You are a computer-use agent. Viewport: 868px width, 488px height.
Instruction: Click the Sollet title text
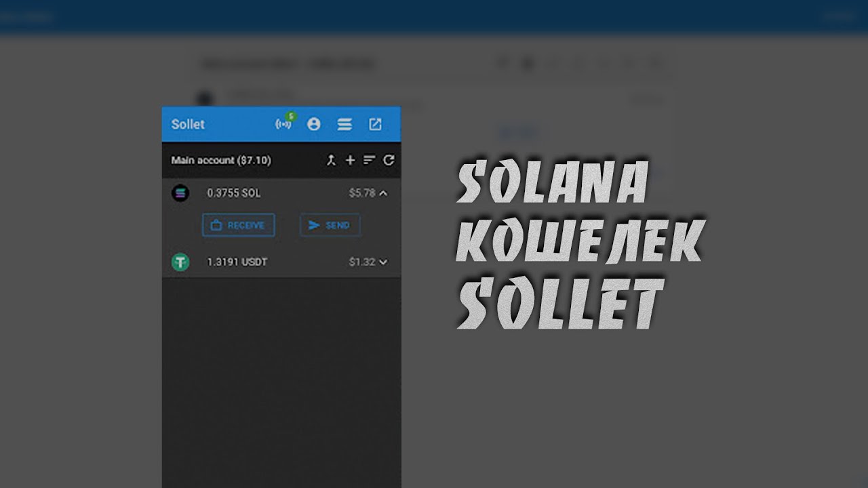coord(188,124)
